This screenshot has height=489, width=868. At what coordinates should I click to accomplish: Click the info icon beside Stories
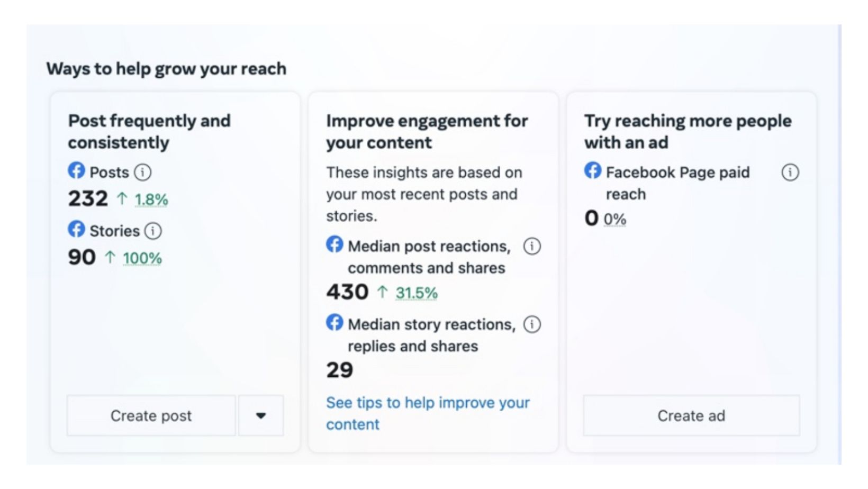click(x=153, y=231)
